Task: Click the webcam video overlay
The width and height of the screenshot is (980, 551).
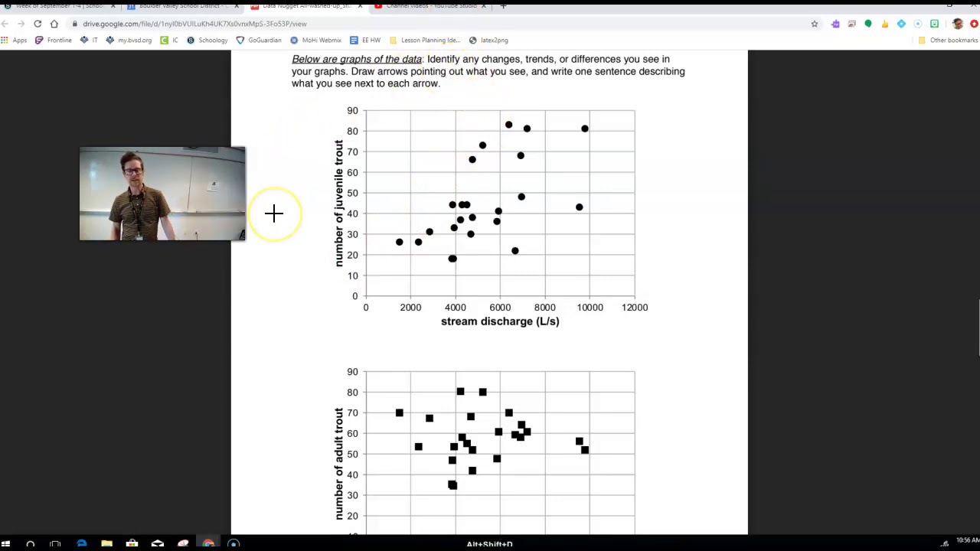Action: [162, 194]
